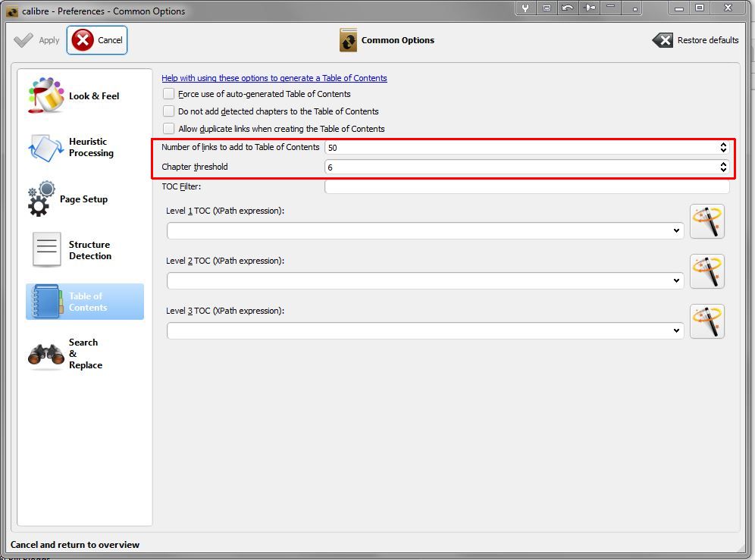The height and width of the screenshot is (560, 755).
Task: Open XPath wizard for Level 2 TOC
Action: (x=706, y=271)
